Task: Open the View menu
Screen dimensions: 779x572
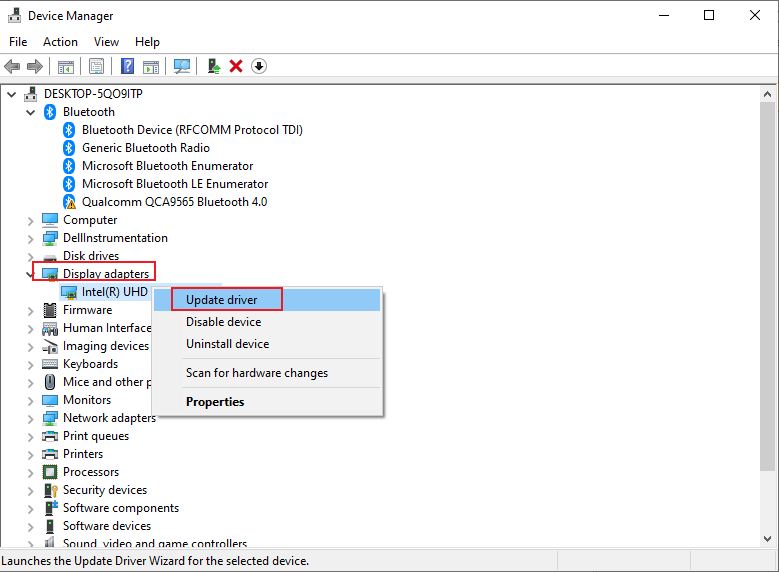Action: click(x=106, y=42)
